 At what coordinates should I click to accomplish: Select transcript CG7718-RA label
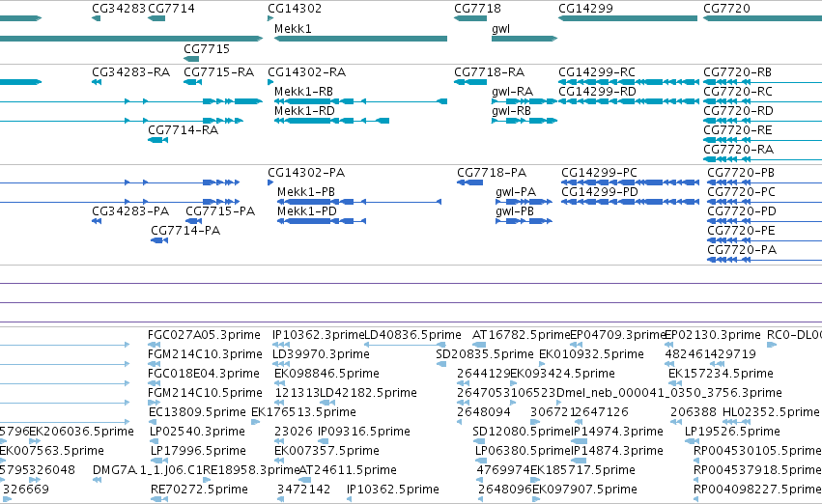(489, 72)
